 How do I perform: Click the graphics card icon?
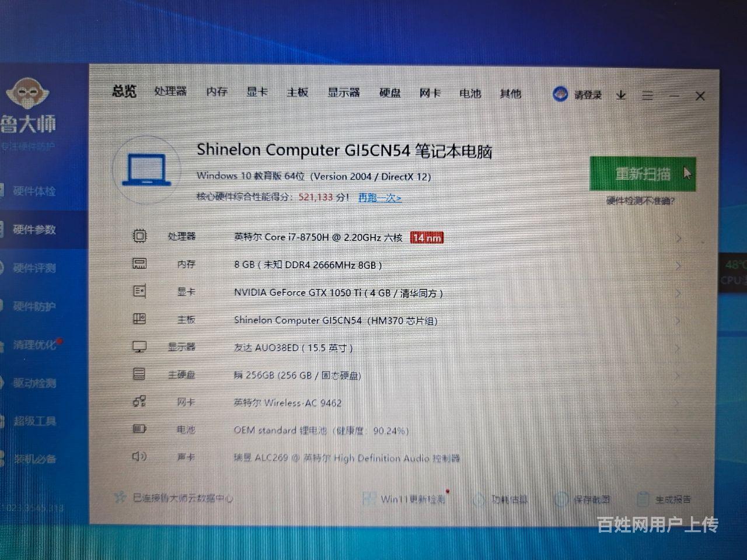(139, 291)
